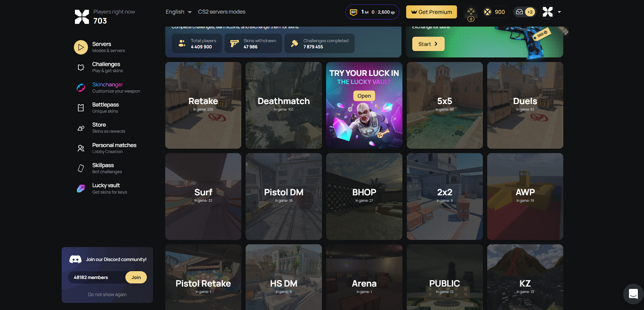Expand the profile menu arrow
This screenshot has height=310, width=644.
click(x=559, y=12)
